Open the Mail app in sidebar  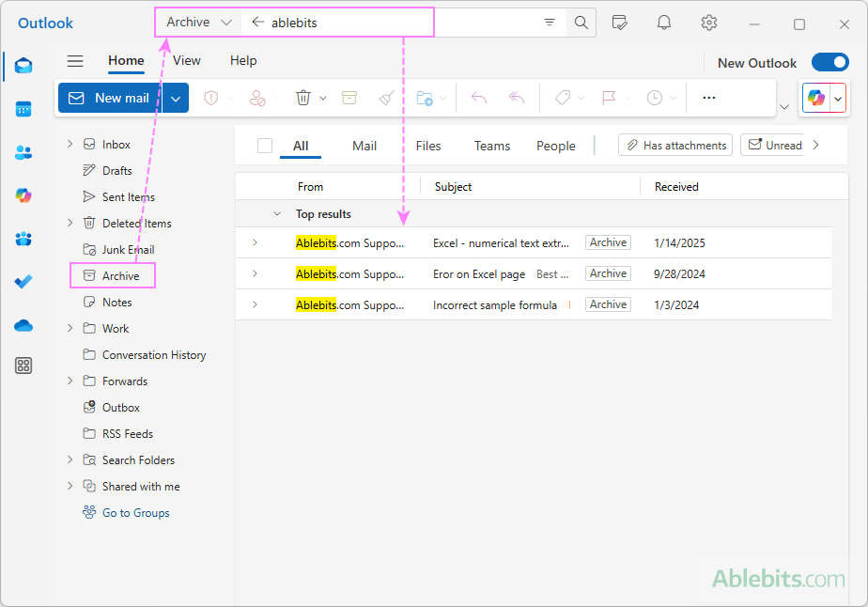23,66
